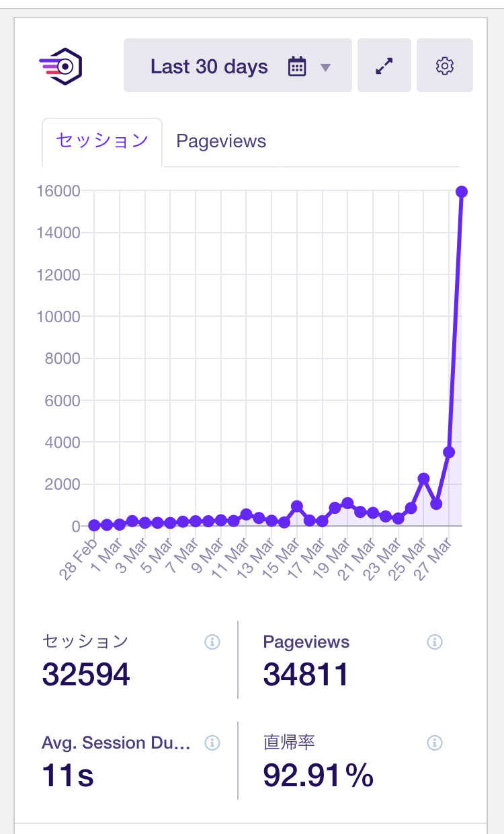Click the analytics hexagon logo icon
This screenshot has height=834, width=504.
(x=60, y=66)
